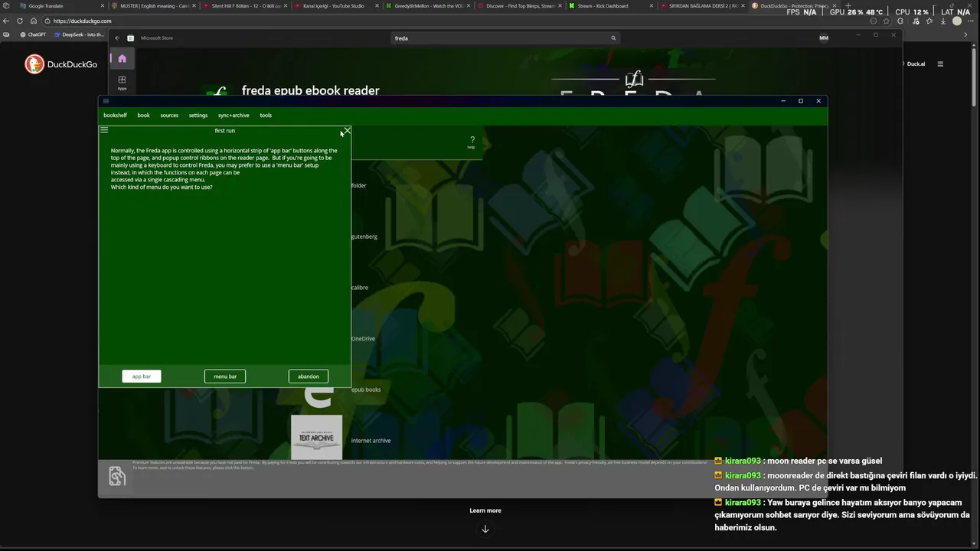Select the gutenberg source entry
This screenshot has width=980, height=551.
(364, 236)
